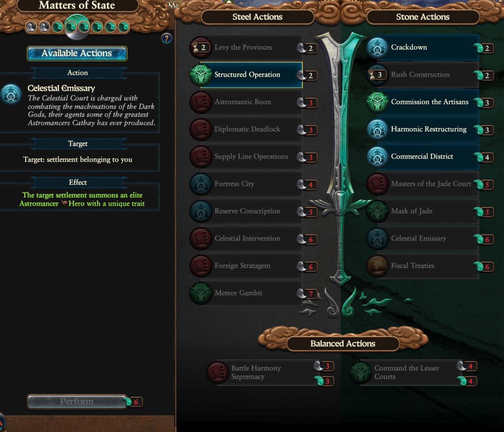The image size is (504, 432).
Task: Click the Meteor Gambit mask icon
Action: coord(201,293)
